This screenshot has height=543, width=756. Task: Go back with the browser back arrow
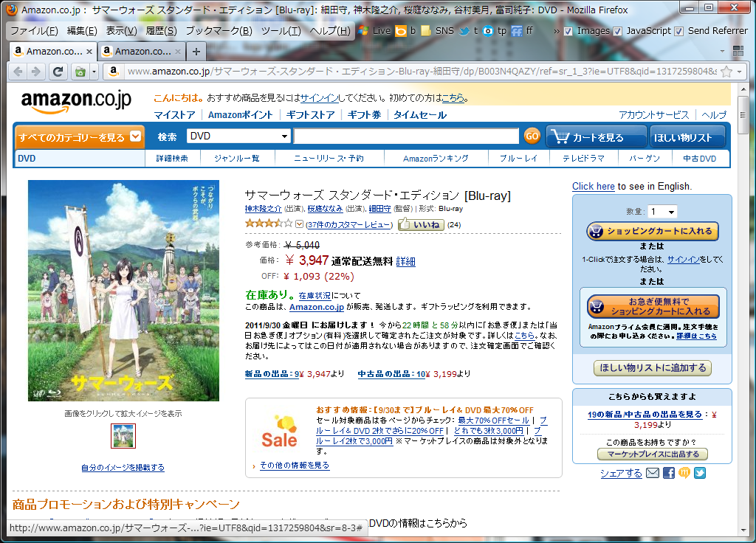point(18,72)
